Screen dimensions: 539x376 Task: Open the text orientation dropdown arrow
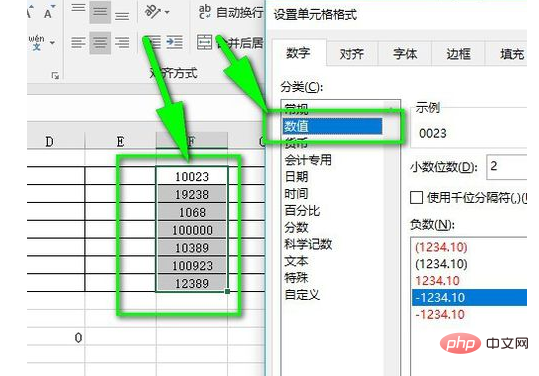tap(167, 12)
